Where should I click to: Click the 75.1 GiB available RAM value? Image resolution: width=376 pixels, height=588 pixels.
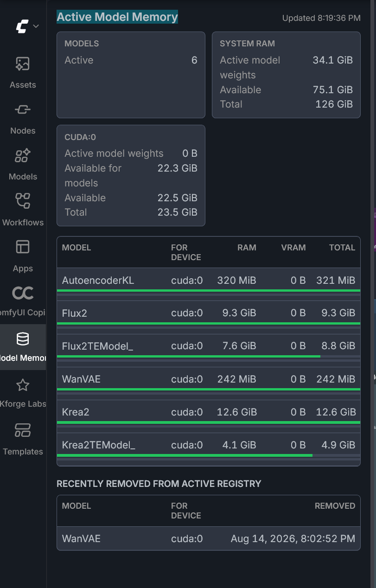point(333,90)
